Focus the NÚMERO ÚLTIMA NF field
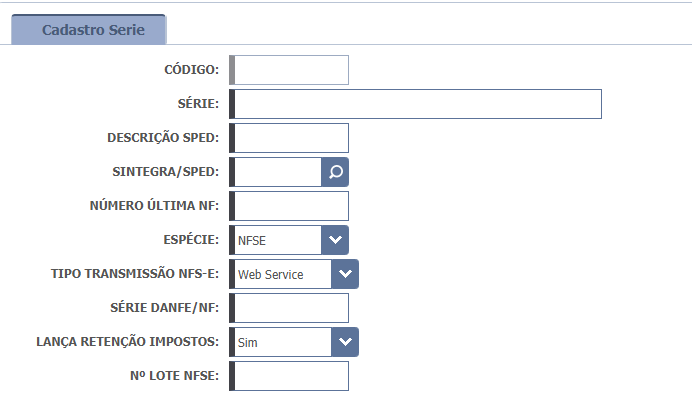The image size is (692, 409). (x=291, y=206)
